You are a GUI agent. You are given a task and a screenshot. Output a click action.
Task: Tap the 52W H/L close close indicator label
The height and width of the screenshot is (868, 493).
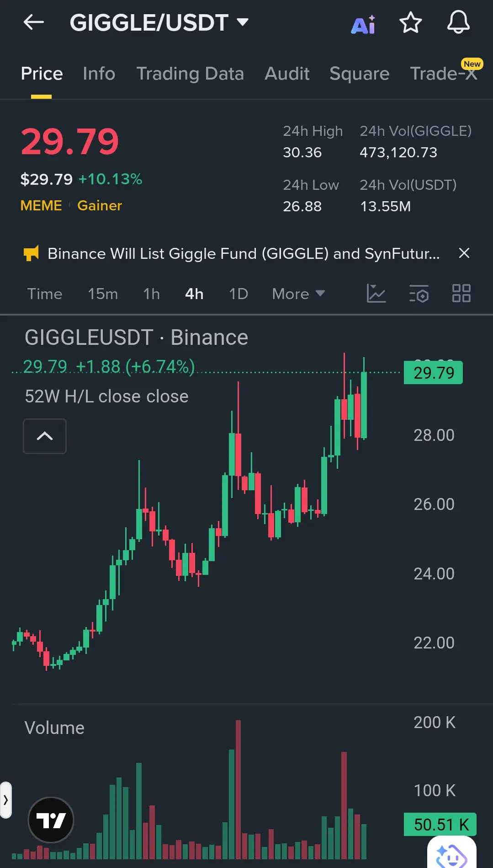(106, 396)
